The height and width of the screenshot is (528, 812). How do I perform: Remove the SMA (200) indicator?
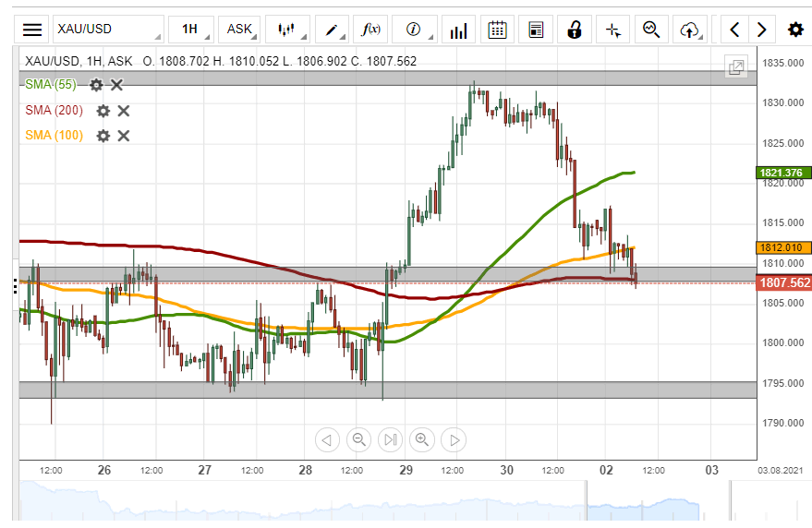pyautogui.click(x=124, y=111)
